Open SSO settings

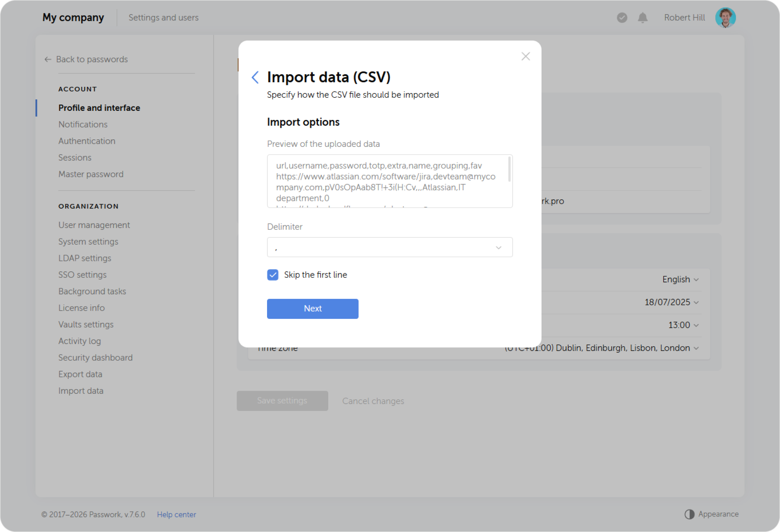click(x=82, y=275)
